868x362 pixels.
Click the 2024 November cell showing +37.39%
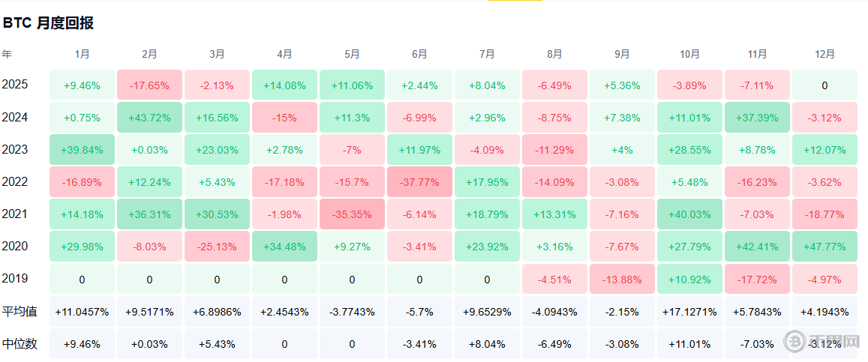click(757, 118)
